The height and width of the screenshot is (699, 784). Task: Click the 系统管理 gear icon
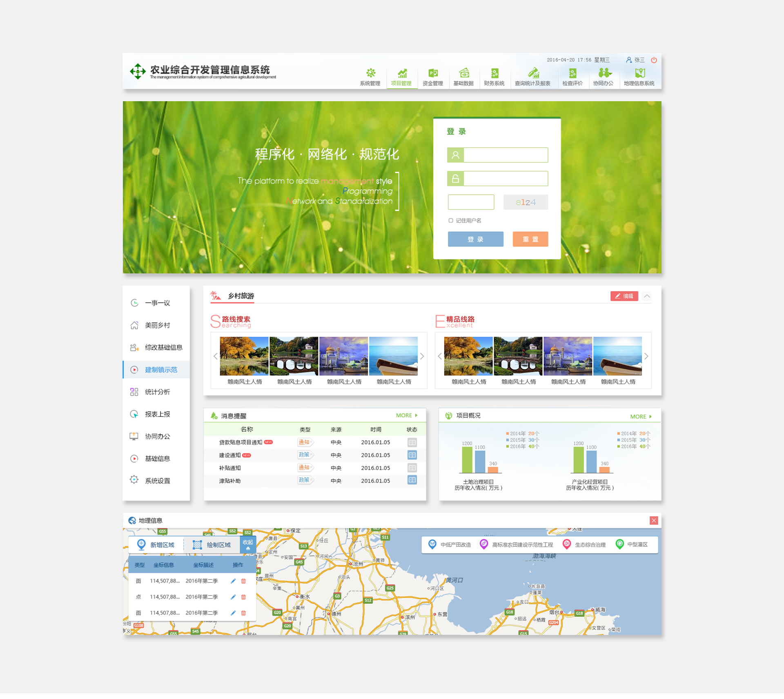[370, 73]
